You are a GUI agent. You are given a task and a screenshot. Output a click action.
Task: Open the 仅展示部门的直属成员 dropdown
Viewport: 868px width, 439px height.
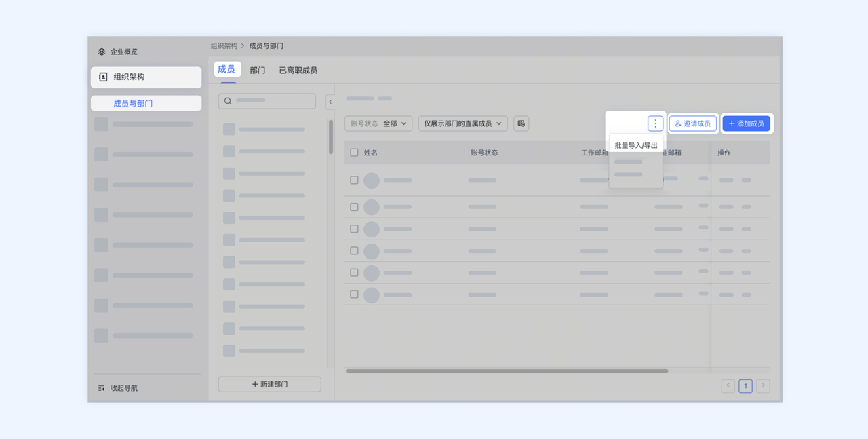tap(462, 123)
